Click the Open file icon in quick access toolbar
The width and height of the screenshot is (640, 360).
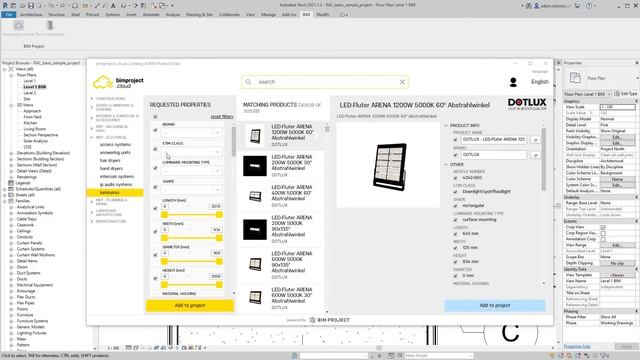(x=23, y=6)
